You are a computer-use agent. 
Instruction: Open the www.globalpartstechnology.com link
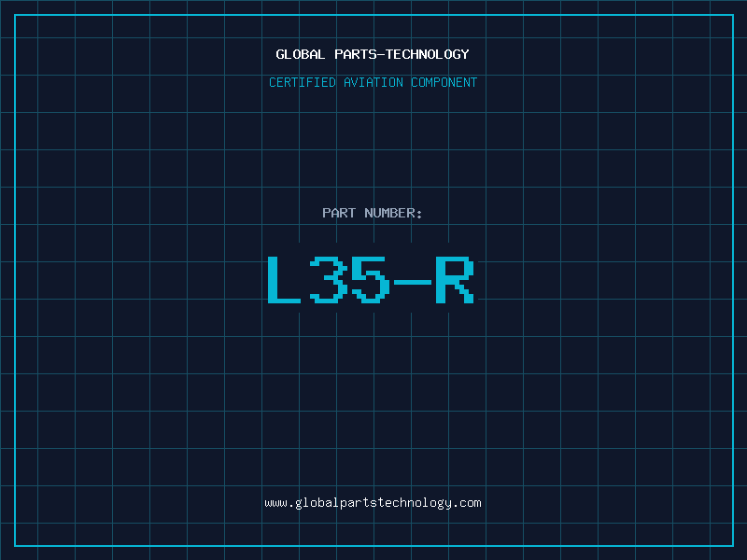[x=373, y=503]
